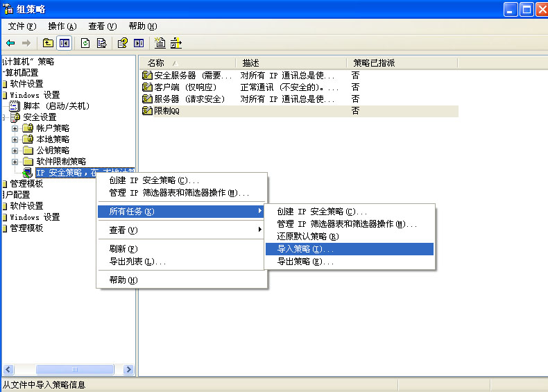
Task: Minimize the 组策略 window
Action: (x=511, y=9)
